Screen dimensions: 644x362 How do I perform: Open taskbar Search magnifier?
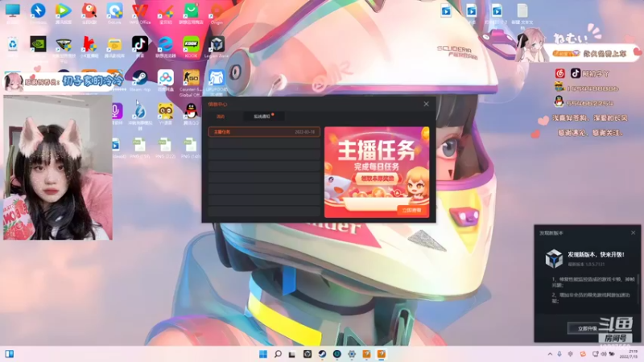point(278,354)
